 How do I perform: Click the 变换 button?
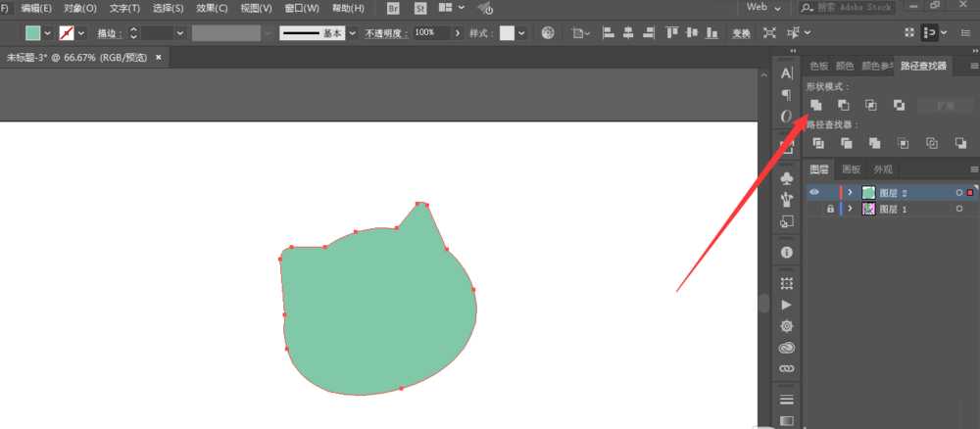[x=741, y=33]
